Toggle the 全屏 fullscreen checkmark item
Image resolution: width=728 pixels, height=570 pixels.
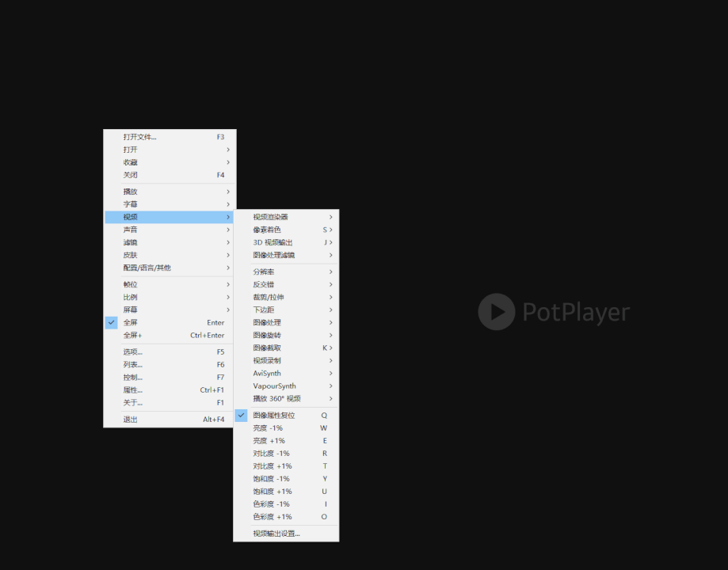click(170, 322)
